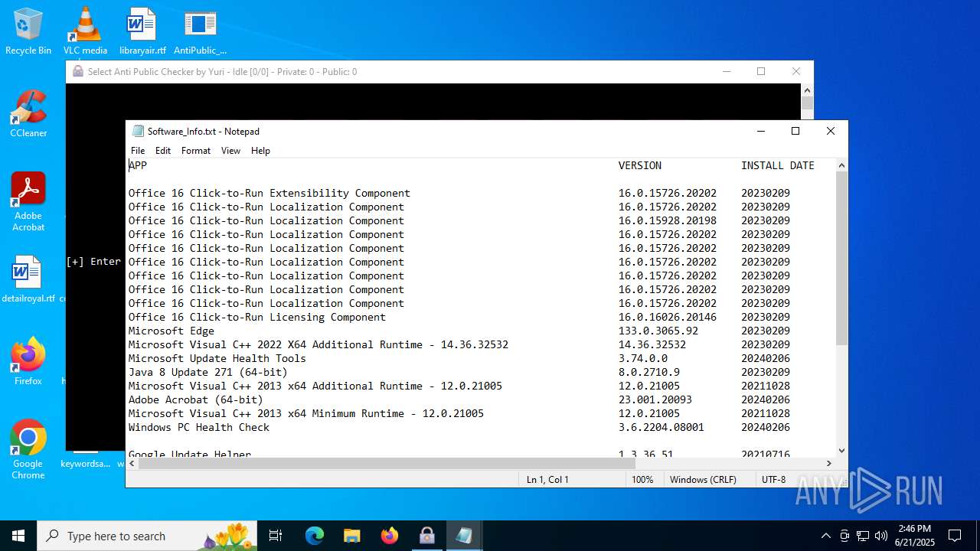Image resolution: width=980 pixels, height=551 pixels.
Task: Select the AntiPublic desktop shortcut
Action: (200, 31)
